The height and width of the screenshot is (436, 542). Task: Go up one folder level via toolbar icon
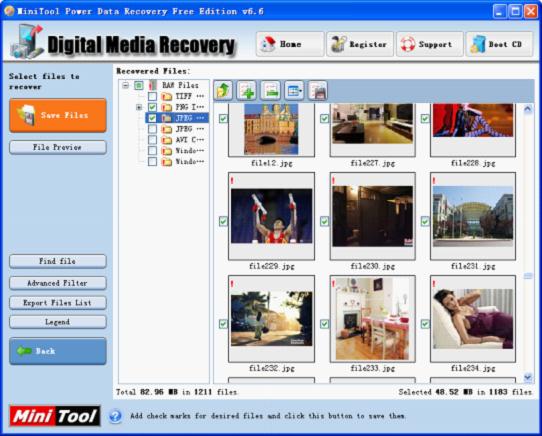click(223, 91)
